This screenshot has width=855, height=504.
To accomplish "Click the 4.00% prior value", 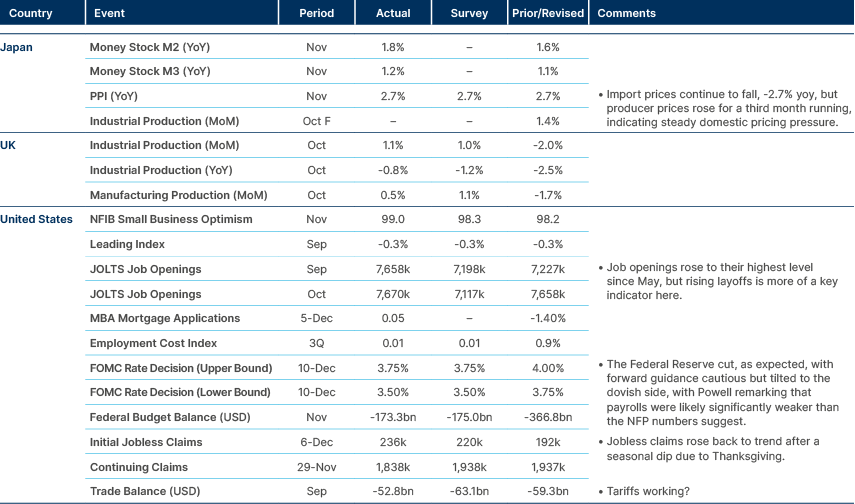I will [x=548, y=368].
